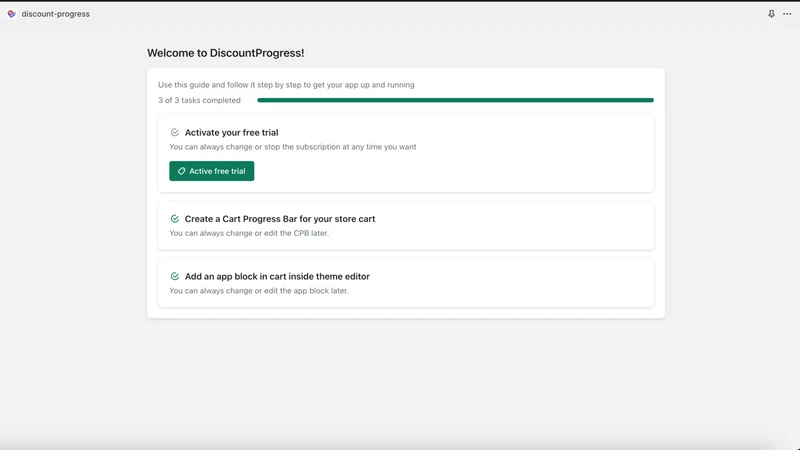Click the discount-progress app logo icon

click(11, 14)
